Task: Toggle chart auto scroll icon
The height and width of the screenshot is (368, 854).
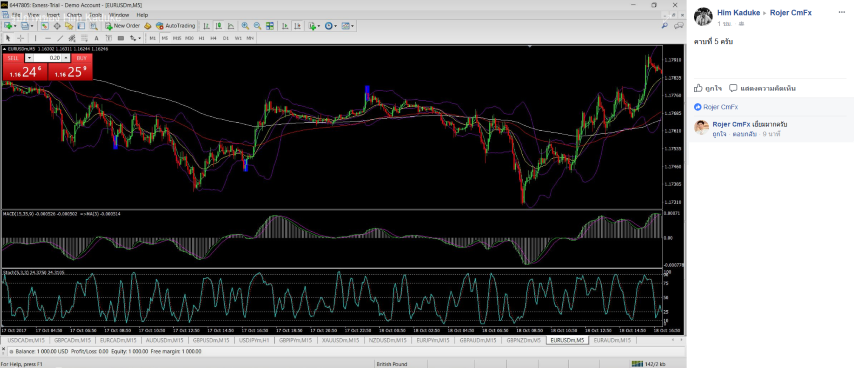Action: click(285, 26)
